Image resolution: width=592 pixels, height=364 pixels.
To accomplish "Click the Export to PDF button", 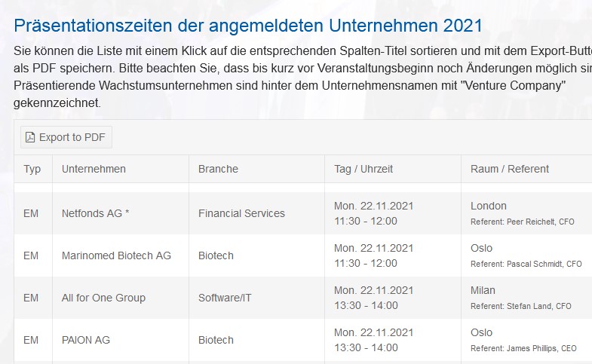I will coord(66,137).
